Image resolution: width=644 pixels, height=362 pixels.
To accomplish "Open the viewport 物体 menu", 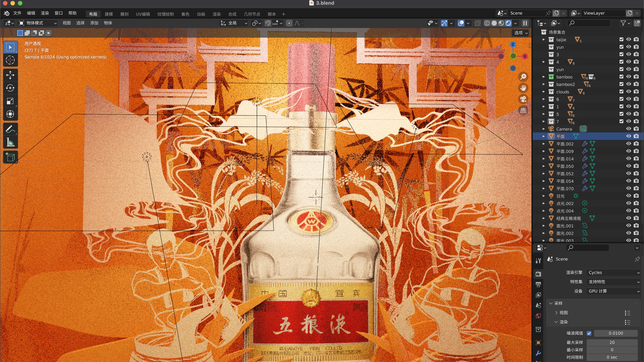I will (x=108, y=23).
